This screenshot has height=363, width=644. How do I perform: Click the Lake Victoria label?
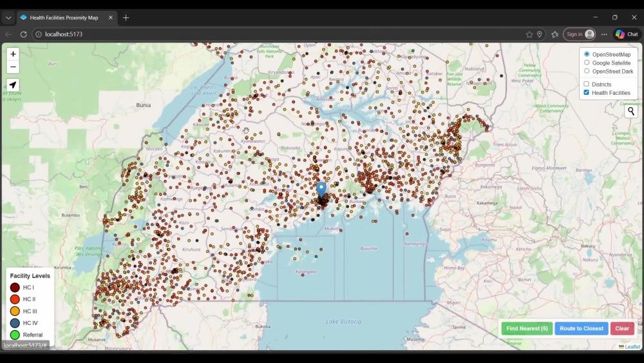pyautogui.click(x=344, y=322)
